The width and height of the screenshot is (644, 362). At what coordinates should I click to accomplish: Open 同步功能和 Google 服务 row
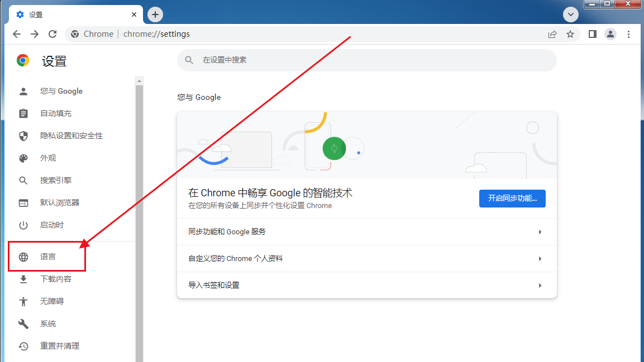pos(367,232)
